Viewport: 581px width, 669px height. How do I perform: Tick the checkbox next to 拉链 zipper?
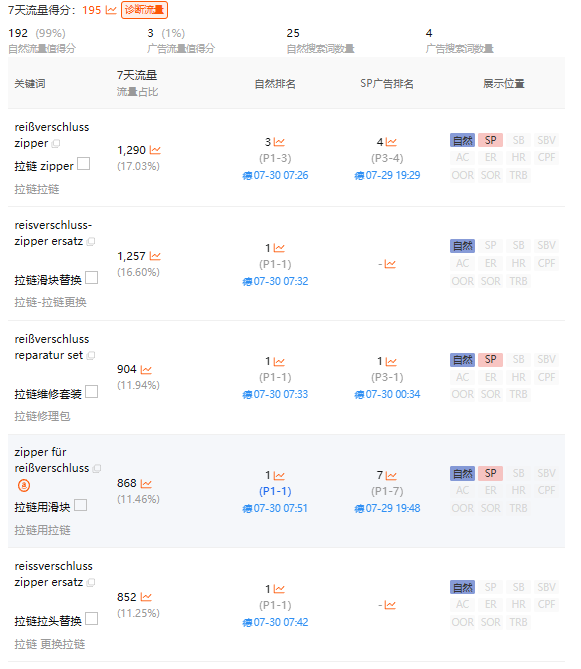83,164
